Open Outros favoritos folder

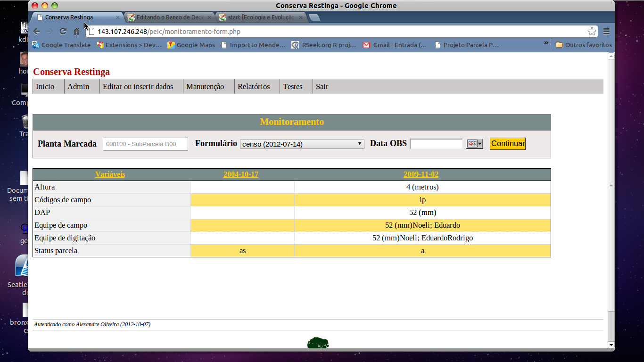[584, 45]
